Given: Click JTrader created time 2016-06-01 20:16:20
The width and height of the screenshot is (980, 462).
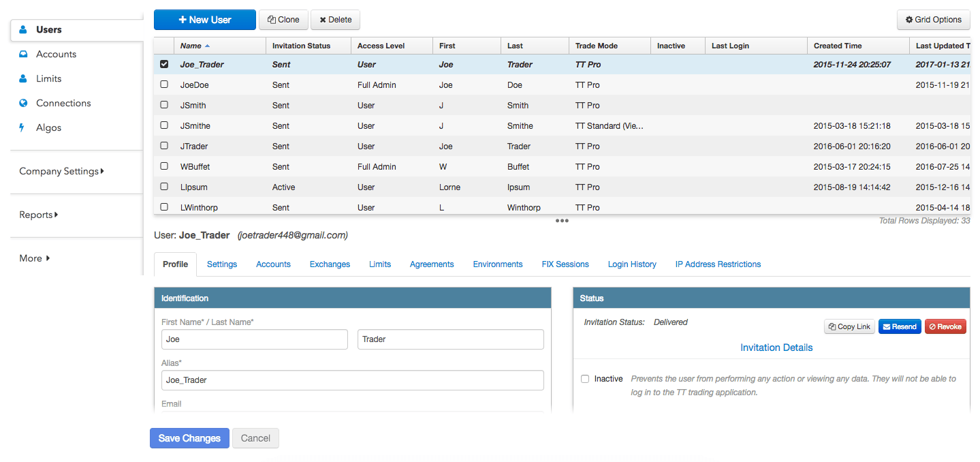Looking at the screenshot, I should [852, 146].
